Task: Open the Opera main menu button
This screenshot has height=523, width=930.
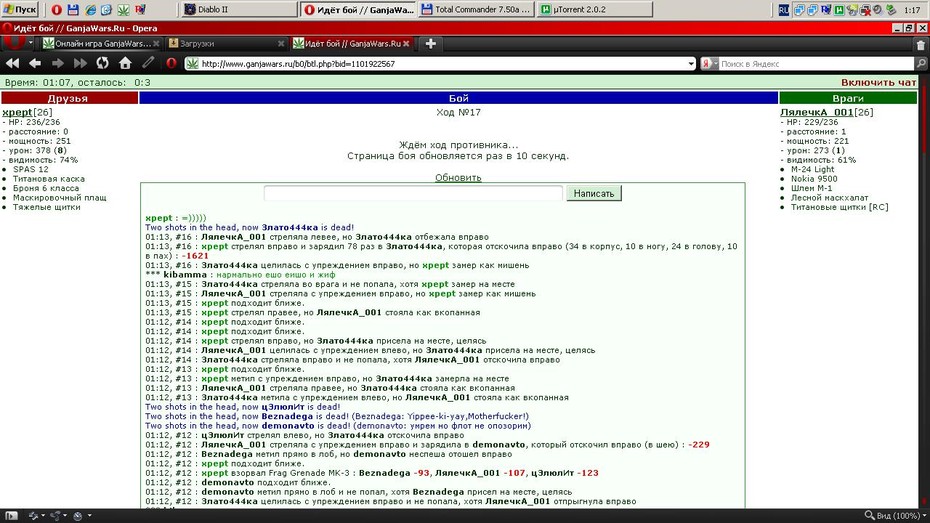Action: pyautogui.click(x=15, y=43)
